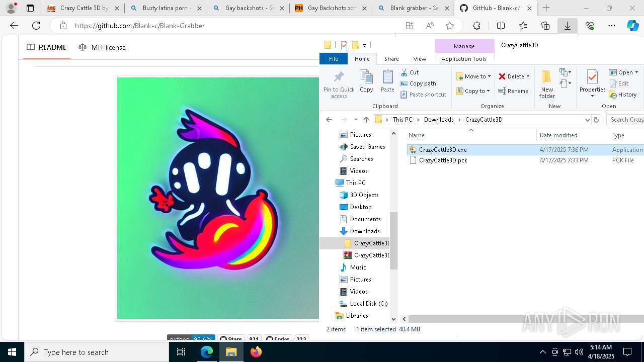Go up one folder level in Explorer
The image size is (644, 362).
[366, 120]
